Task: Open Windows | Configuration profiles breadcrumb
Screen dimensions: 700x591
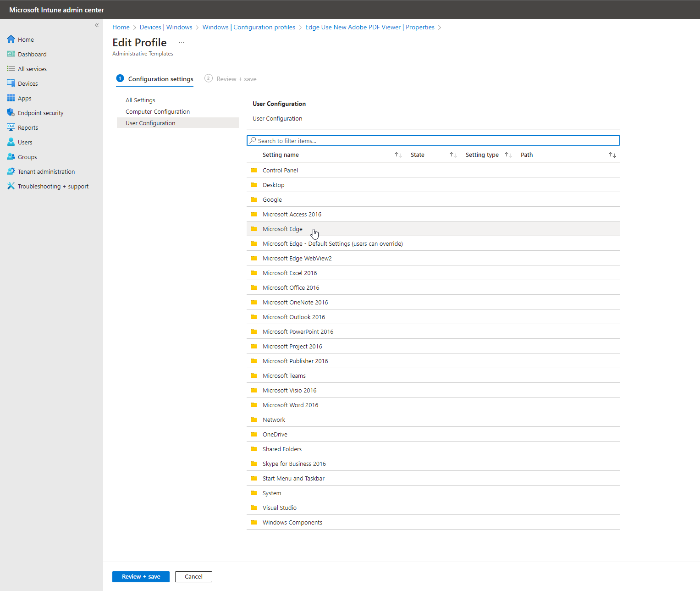Action: pyautogui.click(x=248, y=27)
